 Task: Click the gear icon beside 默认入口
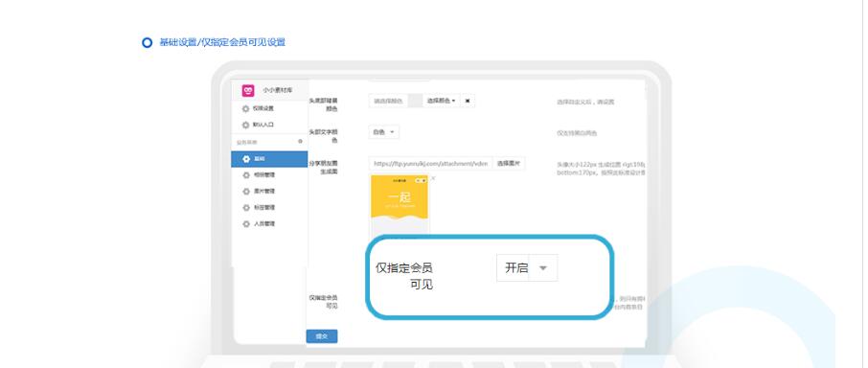click(246, 126)
